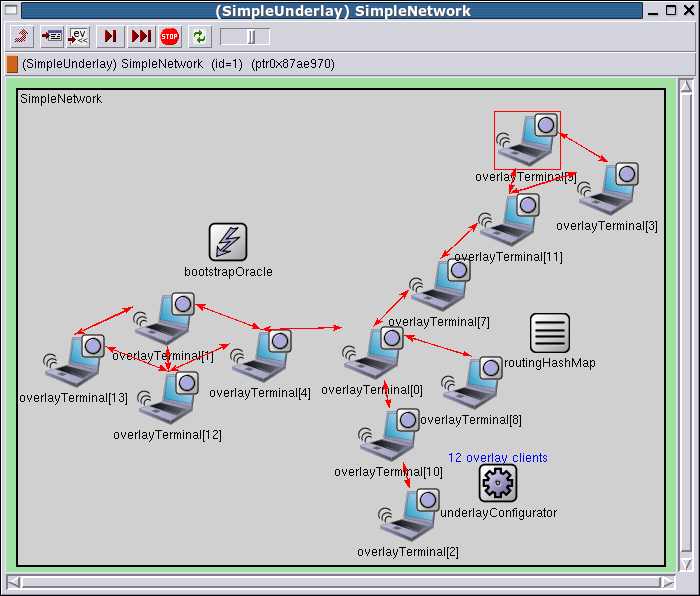Select the routingHashMap list module icon
The image size is (700, 596).
coord(550,333)
